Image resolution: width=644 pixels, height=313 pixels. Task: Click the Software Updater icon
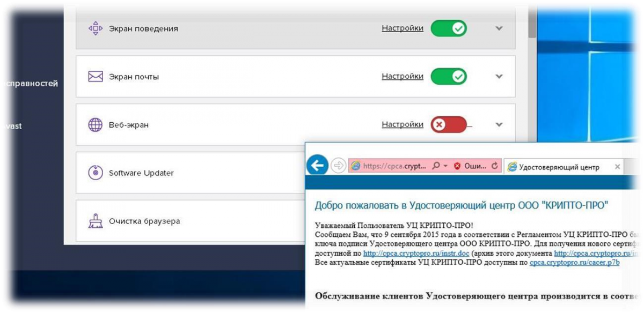(95, 173)
